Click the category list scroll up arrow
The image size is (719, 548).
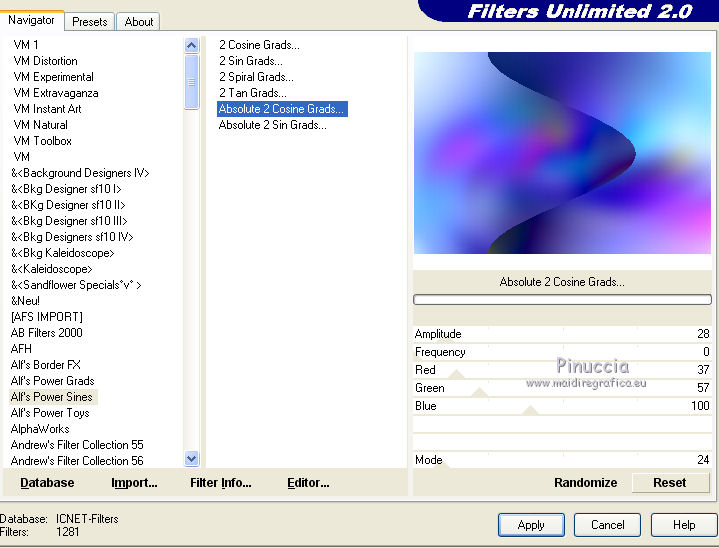coord(191,45)
